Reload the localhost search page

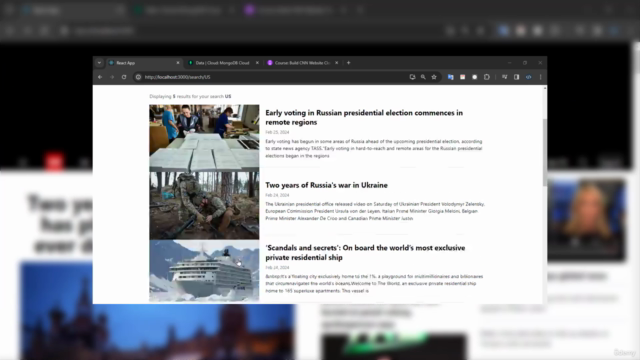point(124,77)
